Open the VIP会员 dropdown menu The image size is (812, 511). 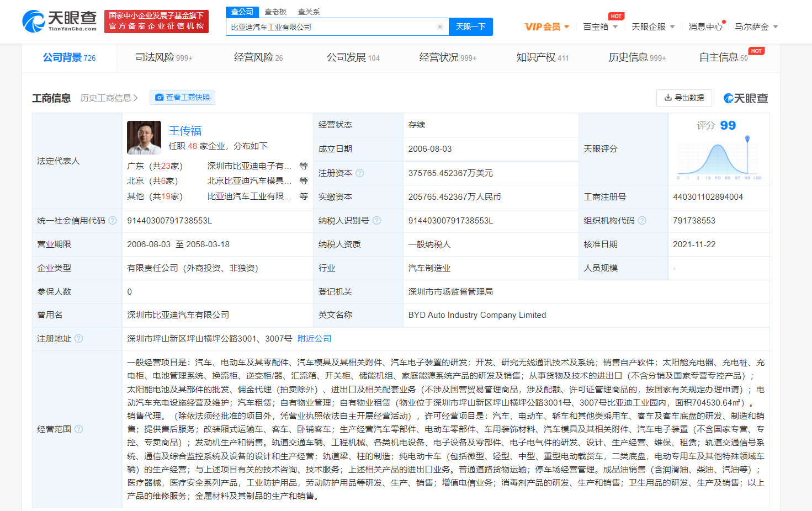[x=546, y=26]
